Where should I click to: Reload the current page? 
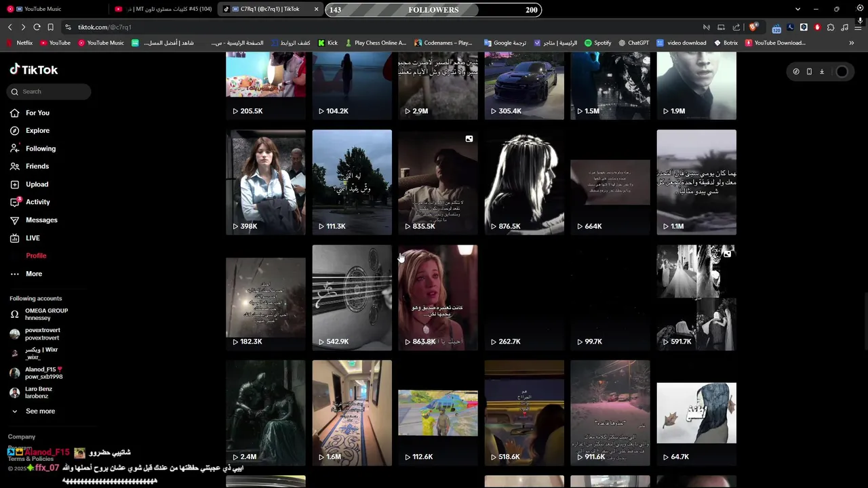pos(37,27)
